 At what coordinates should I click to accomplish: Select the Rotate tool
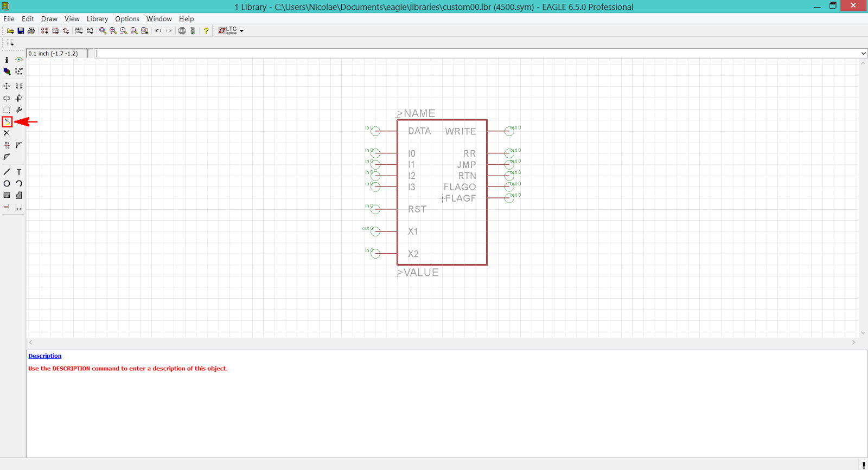tap(19, 98)
